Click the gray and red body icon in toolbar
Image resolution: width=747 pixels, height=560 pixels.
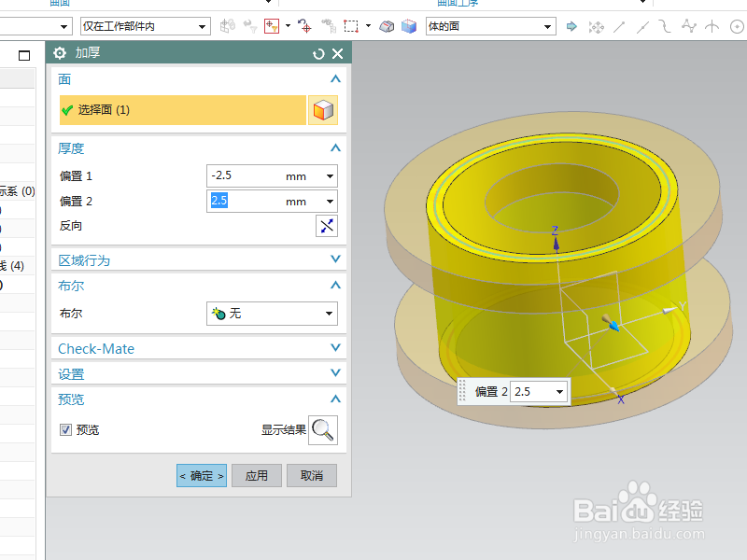[387, 26]
